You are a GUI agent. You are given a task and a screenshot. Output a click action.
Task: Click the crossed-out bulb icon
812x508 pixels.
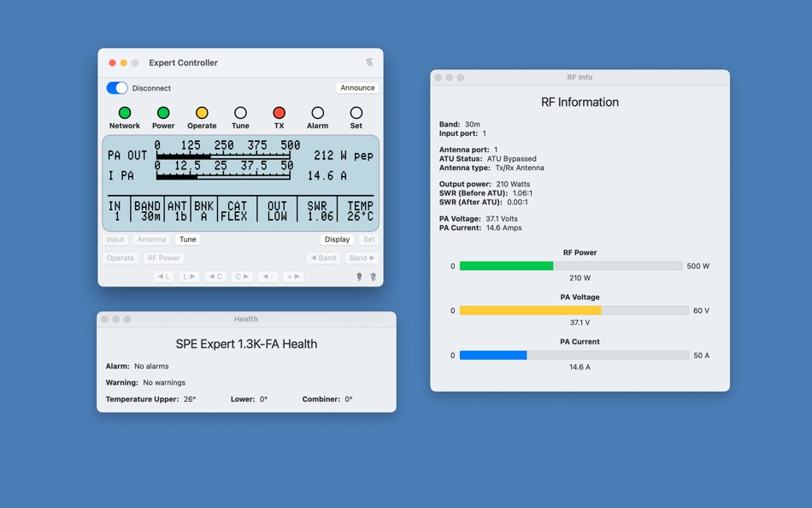374,275
